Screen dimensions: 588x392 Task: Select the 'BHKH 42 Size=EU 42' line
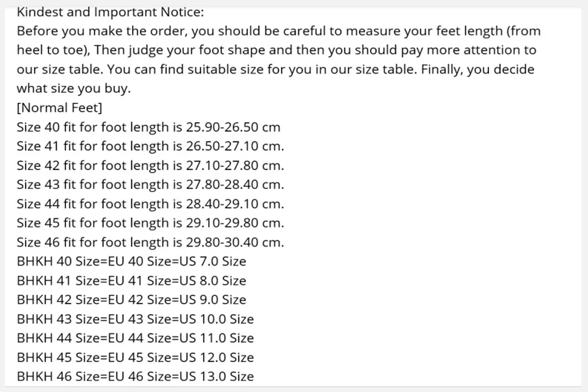131,300
